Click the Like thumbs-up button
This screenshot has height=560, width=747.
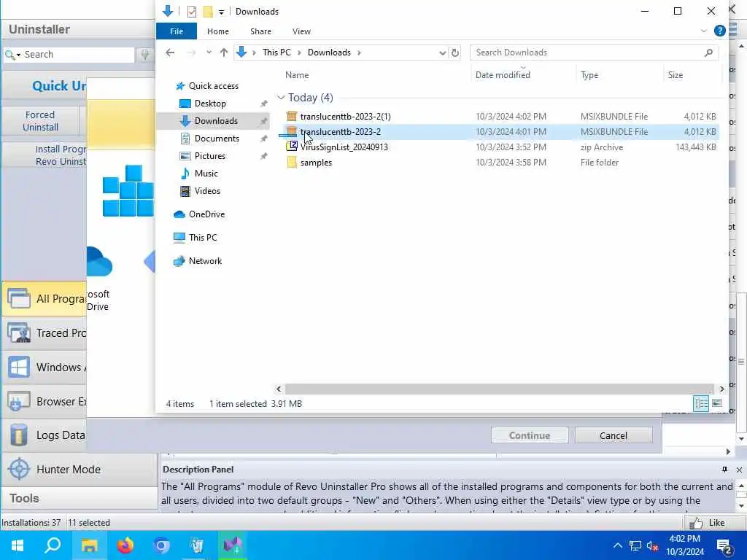point(708,522)
